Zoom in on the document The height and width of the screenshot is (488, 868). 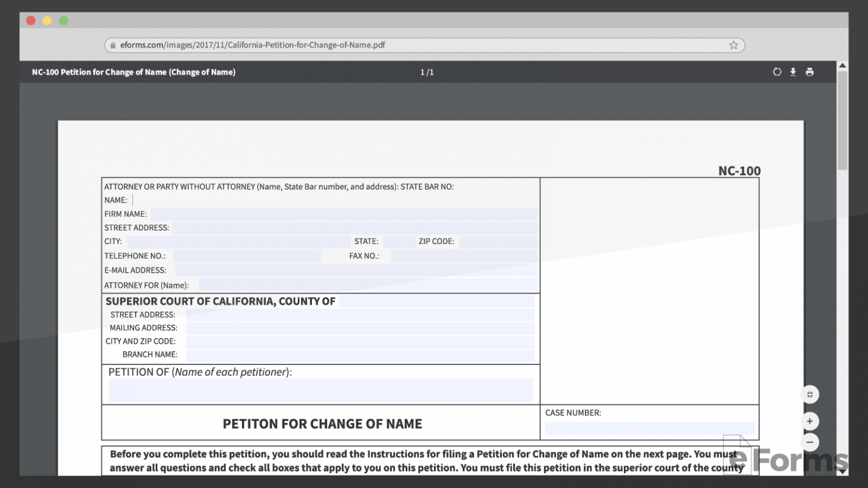[x=810, y=421]
